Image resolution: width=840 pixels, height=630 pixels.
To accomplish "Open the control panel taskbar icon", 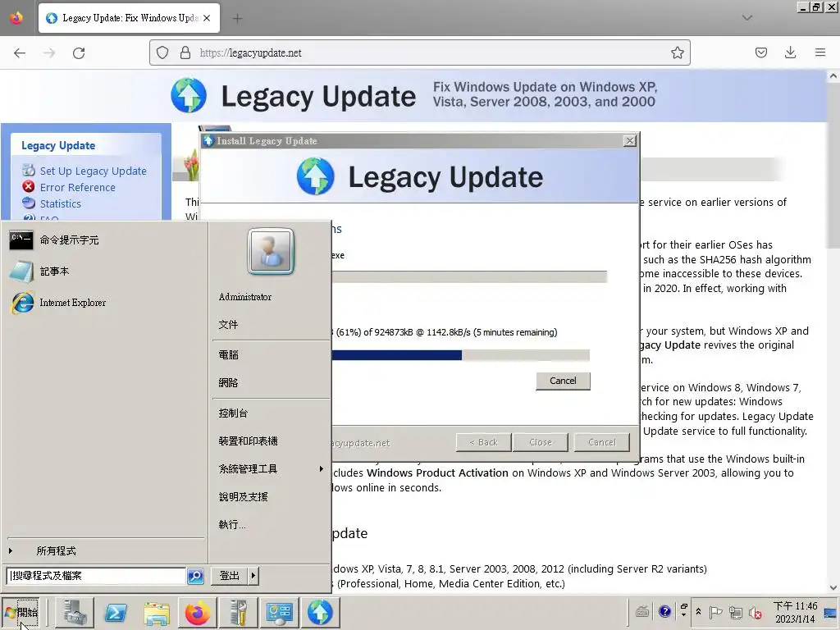I will click(279, 612).
